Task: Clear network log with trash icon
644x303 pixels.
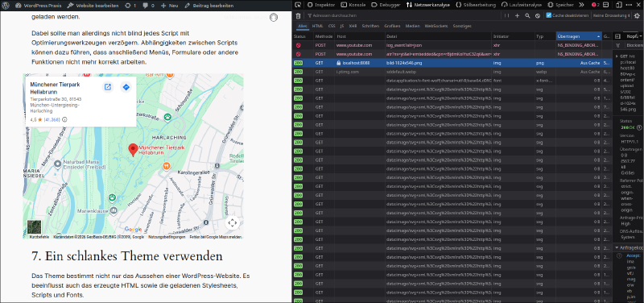Action: (x=298, y=15)
